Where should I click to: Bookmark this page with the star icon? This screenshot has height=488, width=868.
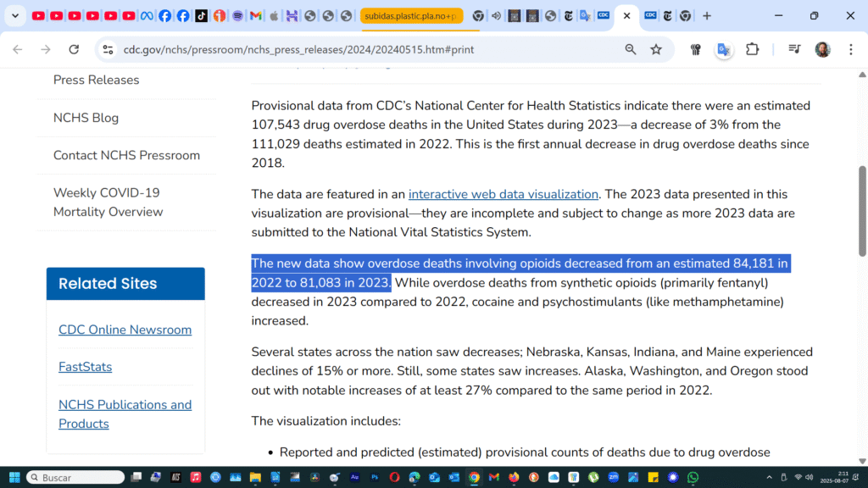655,49
